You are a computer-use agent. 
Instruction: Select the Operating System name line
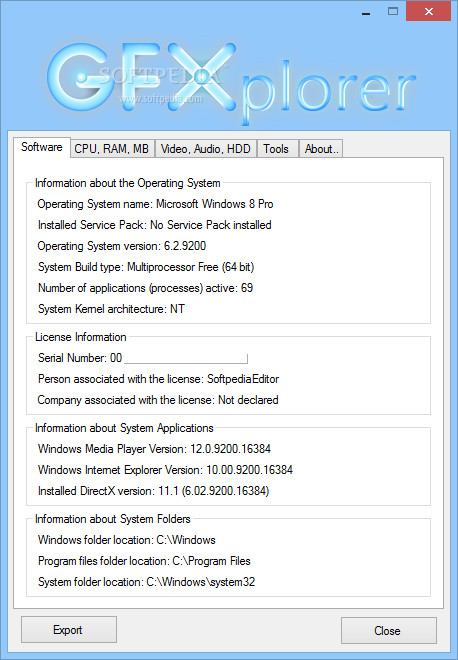click(155, 204)
